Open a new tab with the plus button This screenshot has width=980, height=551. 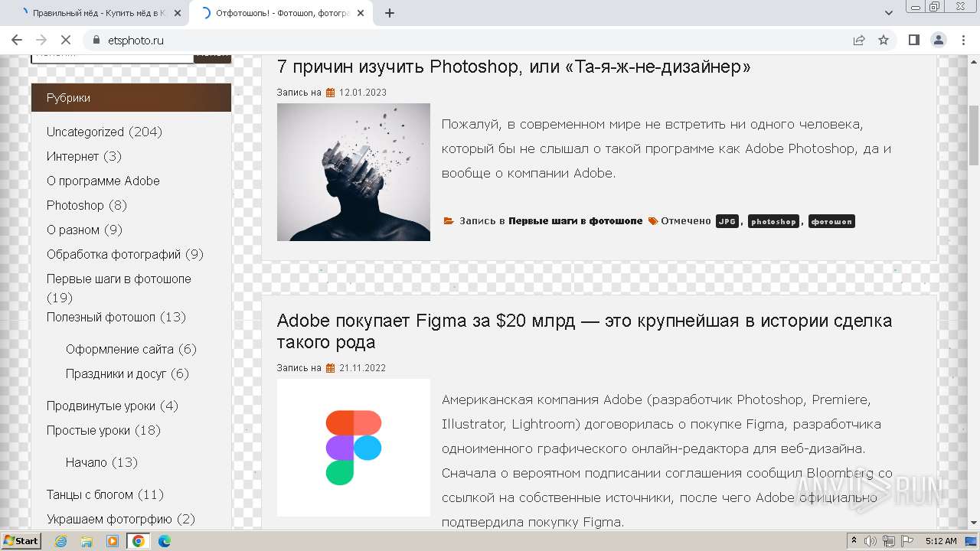[x=390, y=13]
